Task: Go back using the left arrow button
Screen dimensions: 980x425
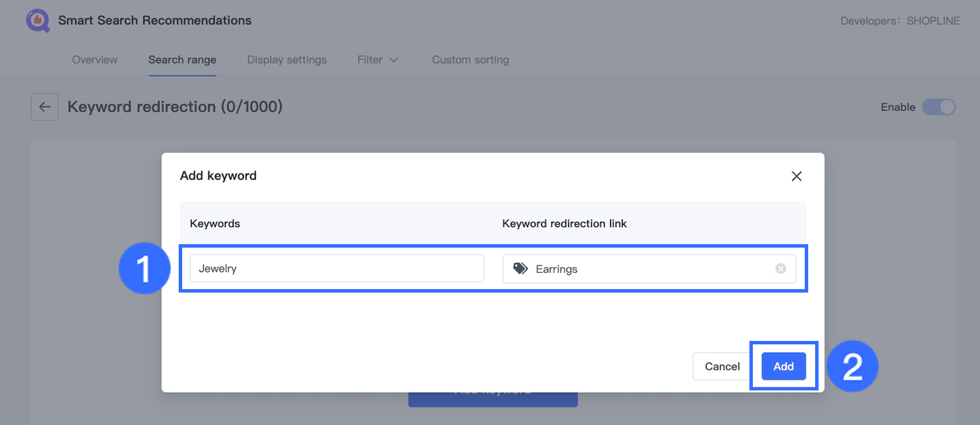Action: click(x=45, y=107)
